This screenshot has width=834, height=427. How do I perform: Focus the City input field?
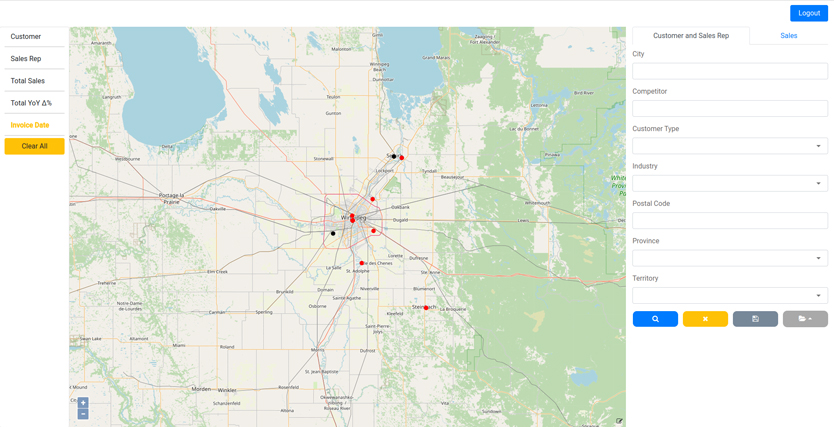pyautogui.click(x=730, y=71)
